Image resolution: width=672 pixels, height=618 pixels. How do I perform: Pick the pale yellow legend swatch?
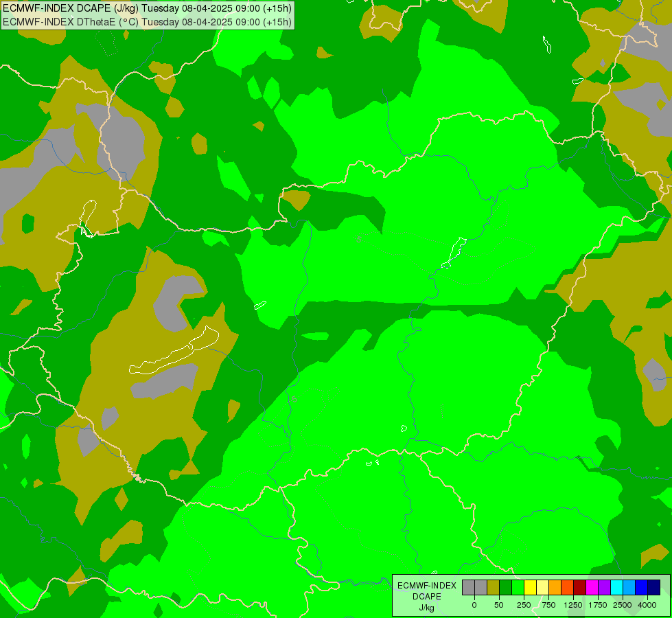click(542, 588)
